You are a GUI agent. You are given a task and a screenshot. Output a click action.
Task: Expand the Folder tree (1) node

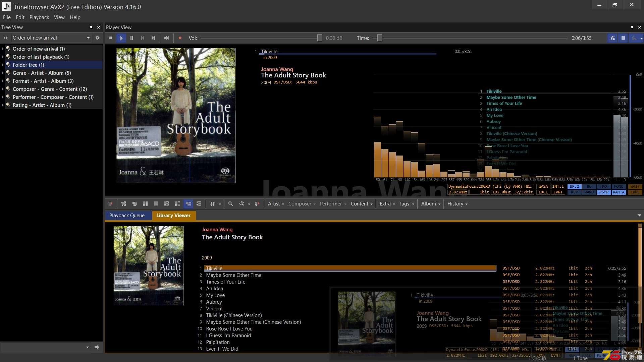pos(3,65)
